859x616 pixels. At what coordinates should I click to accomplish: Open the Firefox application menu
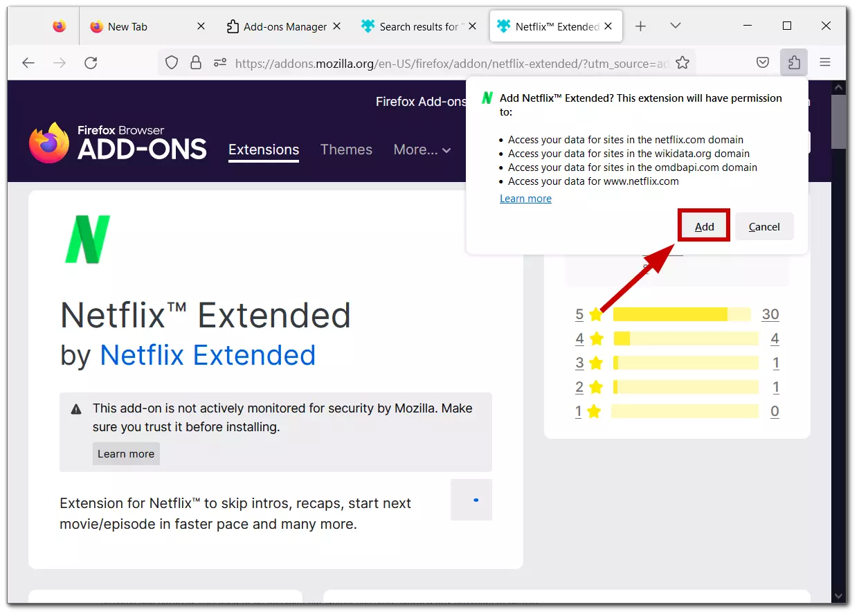[825, 63]
